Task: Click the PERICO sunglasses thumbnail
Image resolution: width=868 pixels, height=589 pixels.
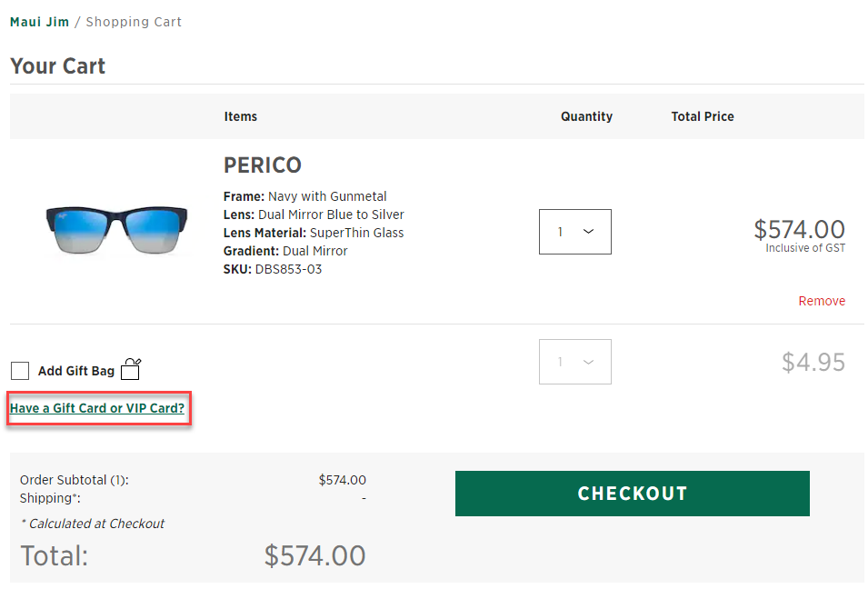Action: click(116, 229)
